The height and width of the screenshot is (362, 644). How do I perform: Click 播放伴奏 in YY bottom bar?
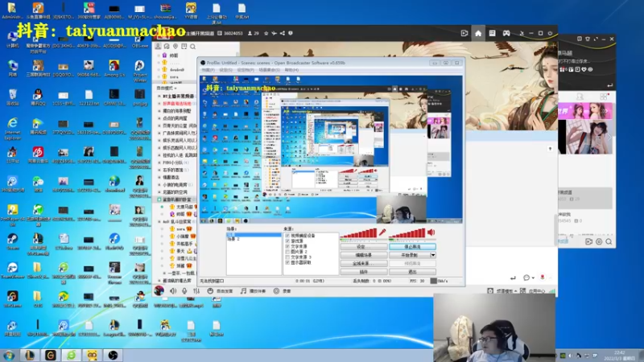(x=254, y=290)
